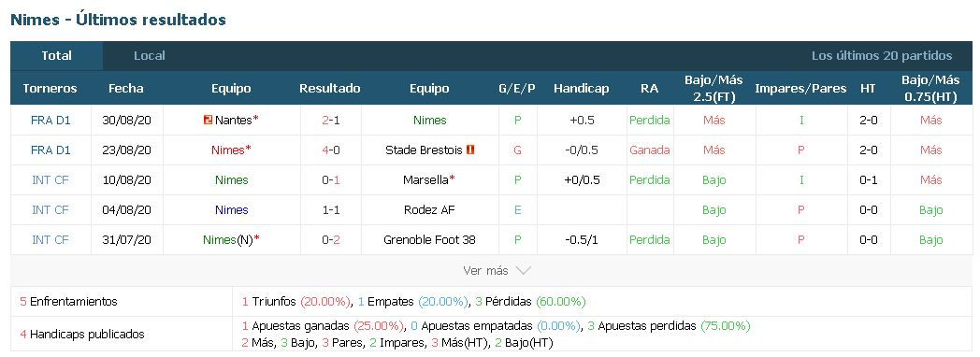
Task: Open the Los últimos 20 partidos selector
Action: [x=881, y=55]
